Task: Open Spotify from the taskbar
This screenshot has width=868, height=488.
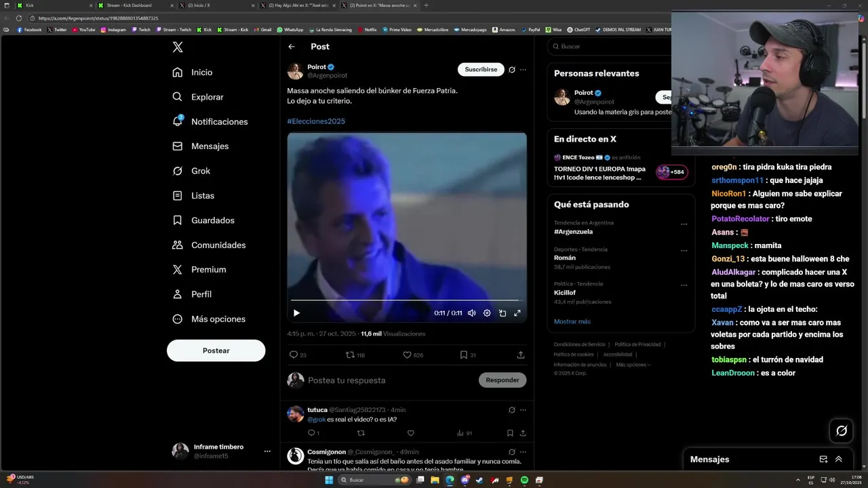Action: [x=524, y=480]
